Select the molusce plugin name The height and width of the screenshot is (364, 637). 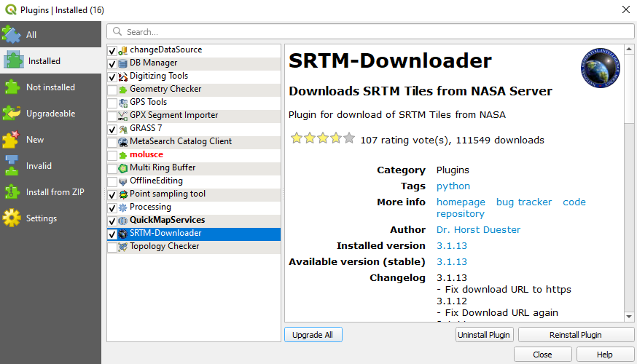[146, 154]
